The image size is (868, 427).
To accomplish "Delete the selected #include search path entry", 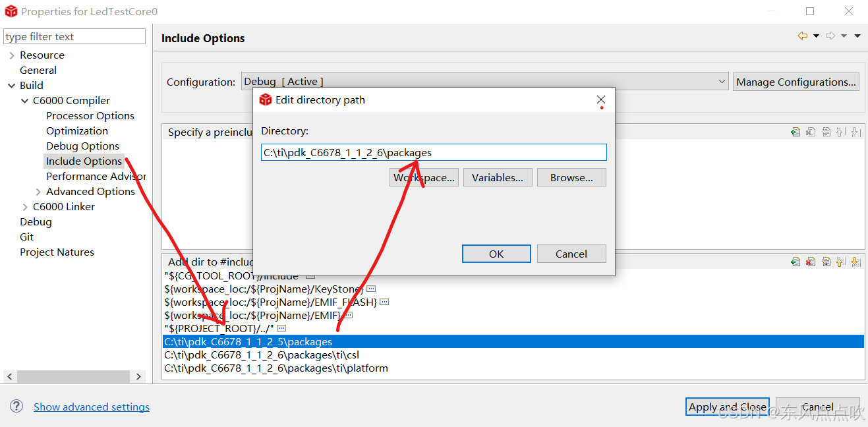I will (x=811, y=262).
